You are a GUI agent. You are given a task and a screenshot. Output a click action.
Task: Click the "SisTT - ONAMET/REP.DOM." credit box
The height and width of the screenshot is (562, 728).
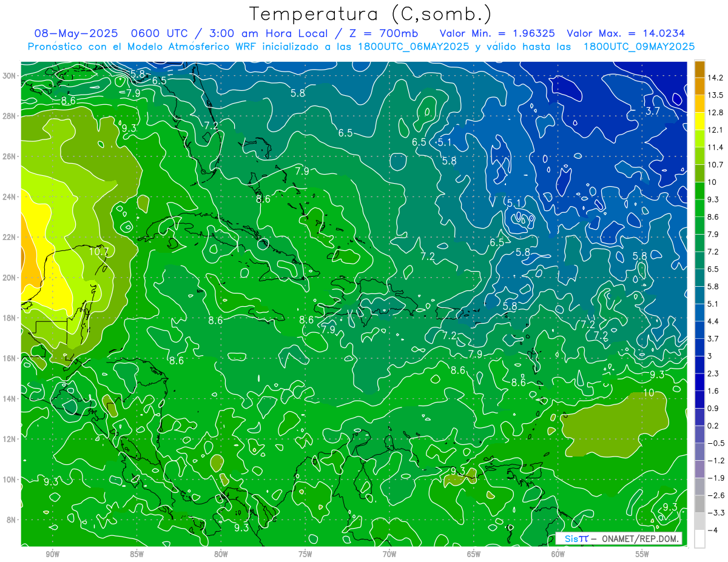pyautogui.click(x=619, y=538)
